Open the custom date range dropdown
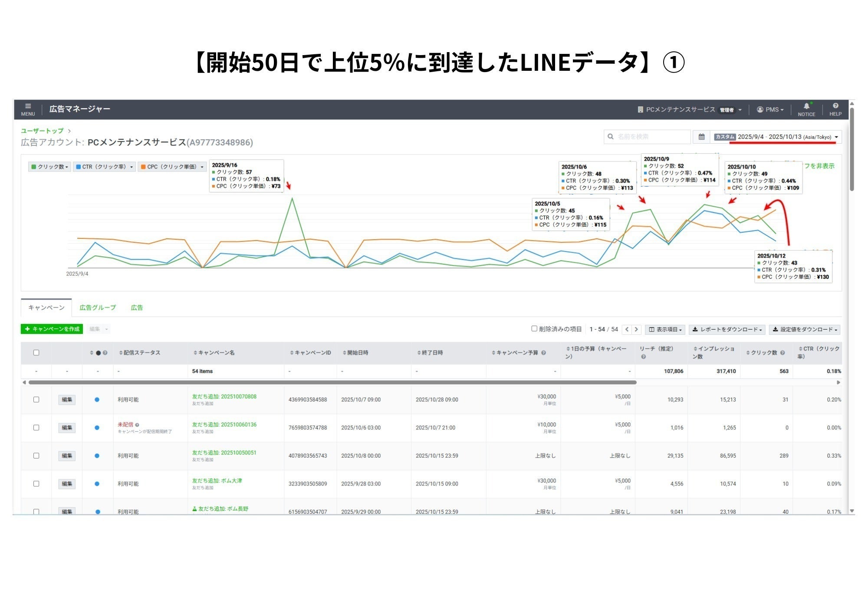 pos(776,137)
